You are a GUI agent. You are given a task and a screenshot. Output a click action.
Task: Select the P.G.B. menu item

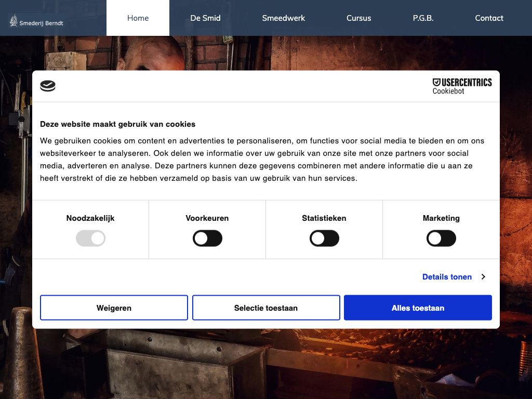coord(423,18)
